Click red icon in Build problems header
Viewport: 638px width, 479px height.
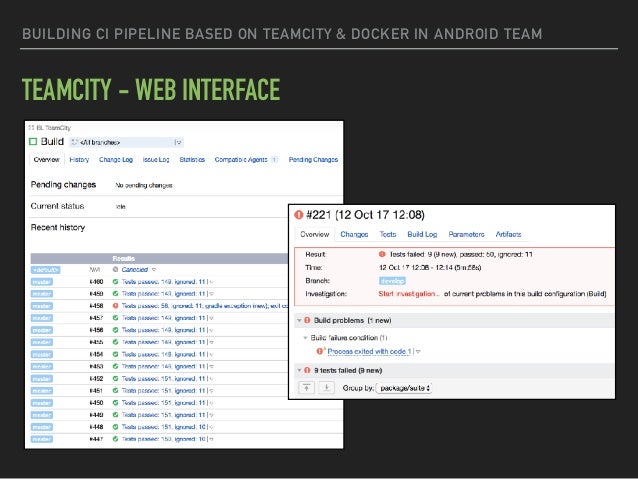pyautogui.click(x=307, y=320)
